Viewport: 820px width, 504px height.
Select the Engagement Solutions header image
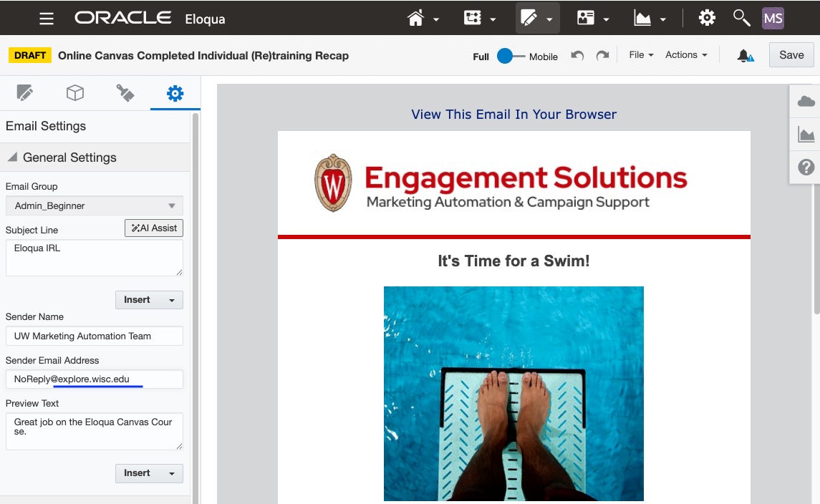[501, 183]
